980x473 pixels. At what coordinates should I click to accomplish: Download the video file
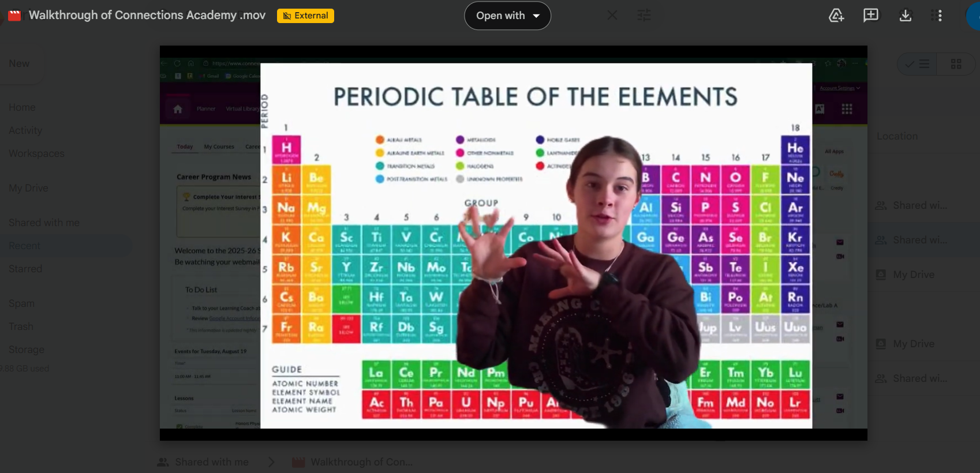pos(905,16)
